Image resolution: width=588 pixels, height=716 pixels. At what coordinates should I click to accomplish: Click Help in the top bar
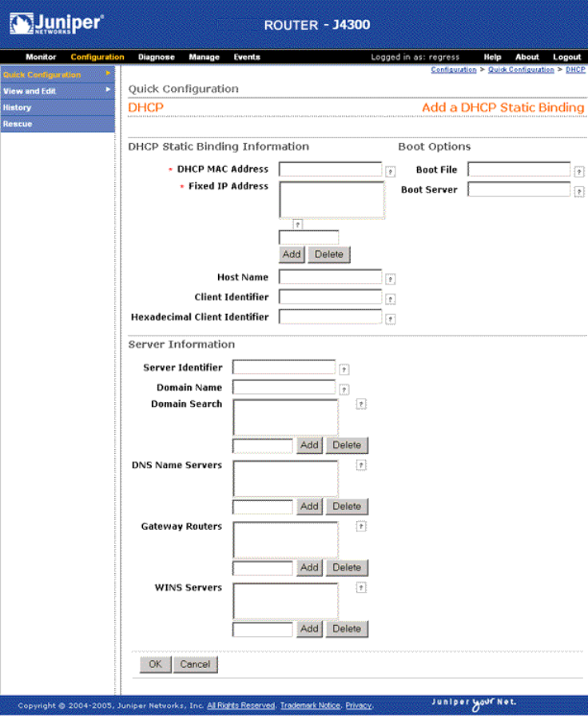(x=493, y=57)
